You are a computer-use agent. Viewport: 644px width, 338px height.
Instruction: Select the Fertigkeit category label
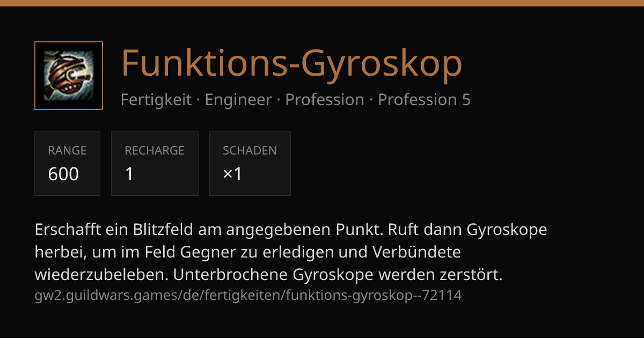point(156,100)
